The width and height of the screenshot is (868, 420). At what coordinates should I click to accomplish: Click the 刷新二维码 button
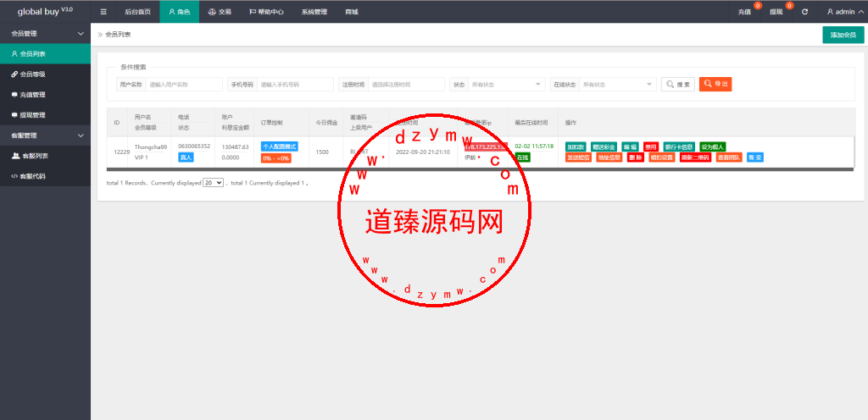[x=695, y=157]
